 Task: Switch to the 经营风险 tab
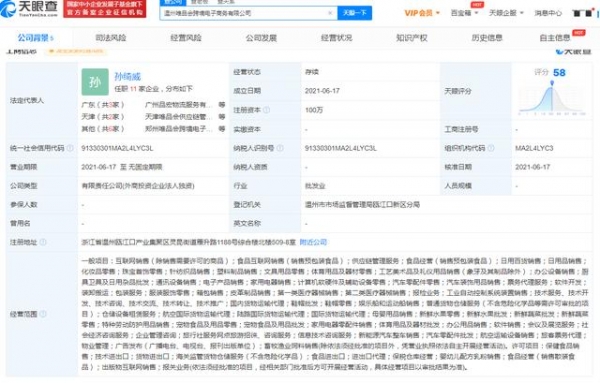[x=186, y=38]
